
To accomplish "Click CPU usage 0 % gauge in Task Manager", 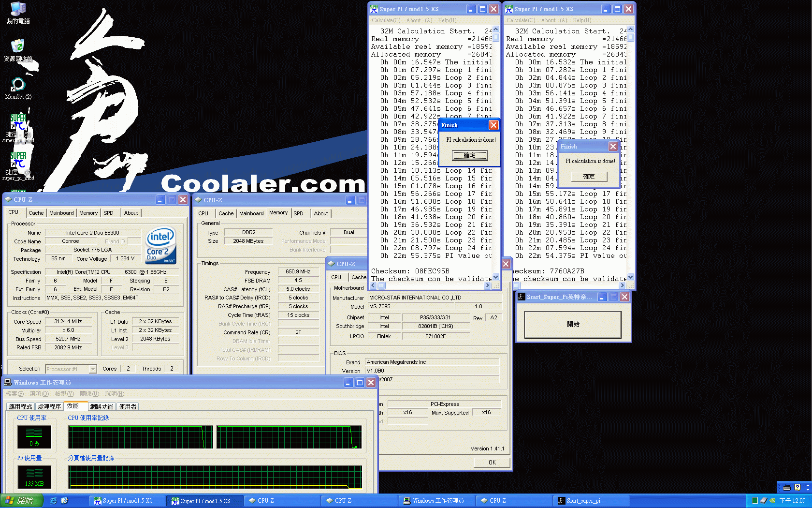I will tap(34, 436).
